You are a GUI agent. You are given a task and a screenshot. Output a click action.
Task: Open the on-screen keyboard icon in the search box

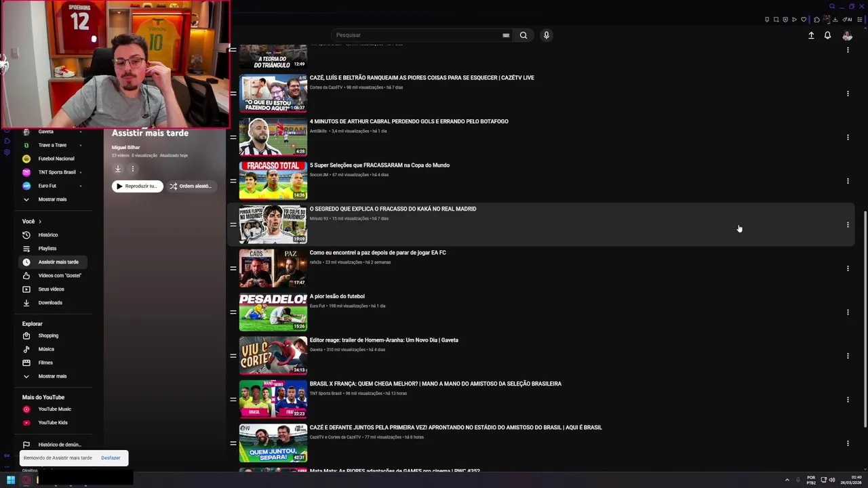point(506,35)
